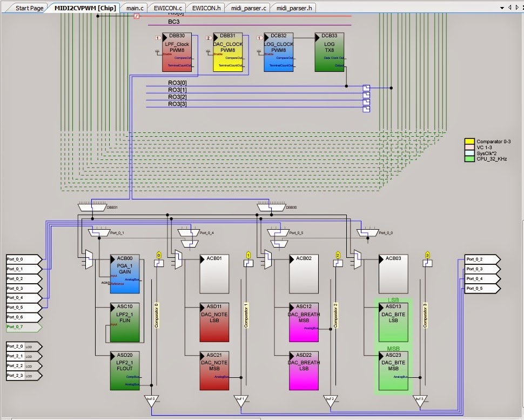The height and width of the screenshot is (420, 524).
Task: Click the green CPU_32_KHz legend swatch
Action: (x=469, y=159)
